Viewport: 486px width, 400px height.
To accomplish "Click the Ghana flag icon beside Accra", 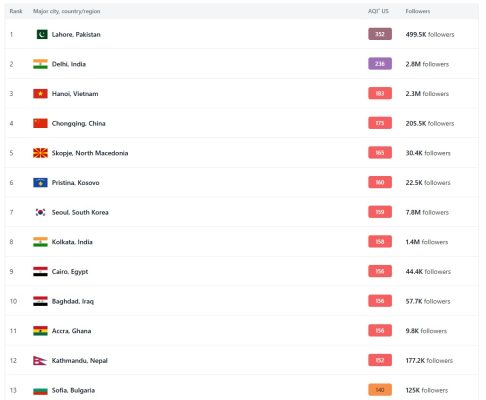I will (40, 331).
